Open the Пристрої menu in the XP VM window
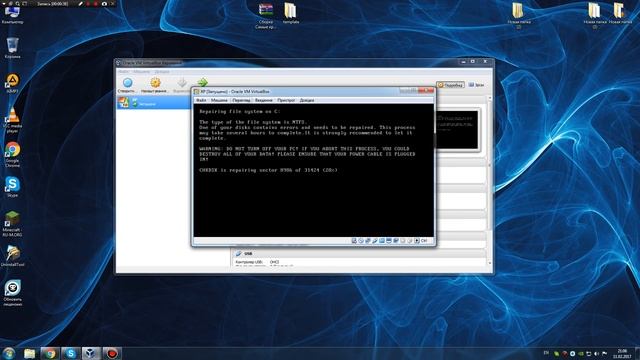Image resolution: width=640 pixels, height=360 pixels. tap(286, 100)
